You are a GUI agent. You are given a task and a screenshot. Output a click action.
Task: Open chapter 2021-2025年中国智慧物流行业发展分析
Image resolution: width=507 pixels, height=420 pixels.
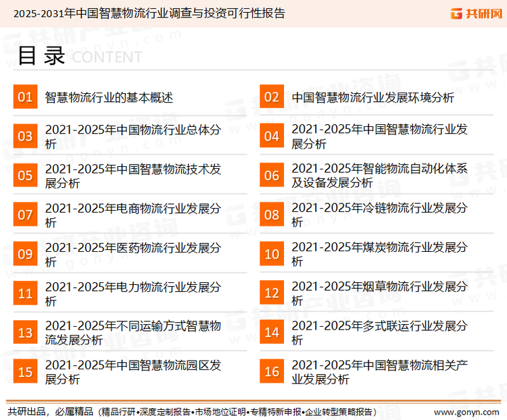pos(380,136)
